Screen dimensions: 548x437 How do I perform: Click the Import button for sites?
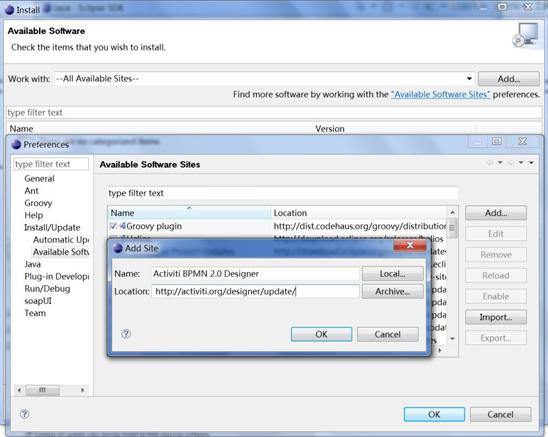click(x=496, y=317)
